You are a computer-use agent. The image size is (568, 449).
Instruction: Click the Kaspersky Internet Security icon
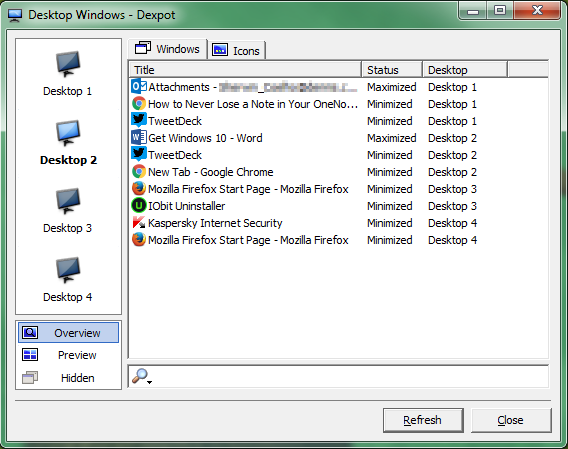pos(139,223)
